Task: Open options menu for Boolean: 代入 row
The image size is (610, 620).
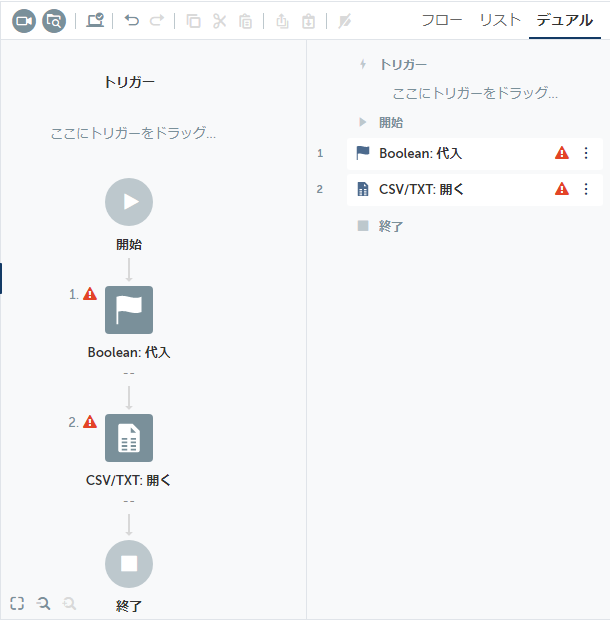Action: click(586, 153)
